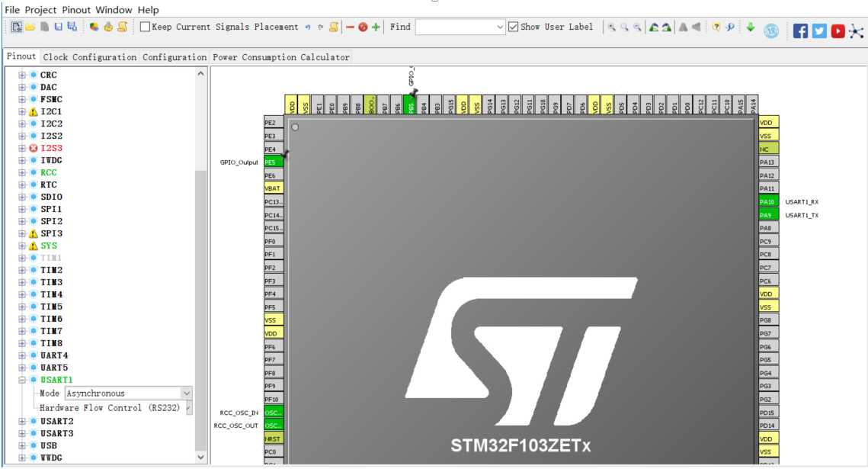Click the PA13 pin on right side

coord(768,162)
